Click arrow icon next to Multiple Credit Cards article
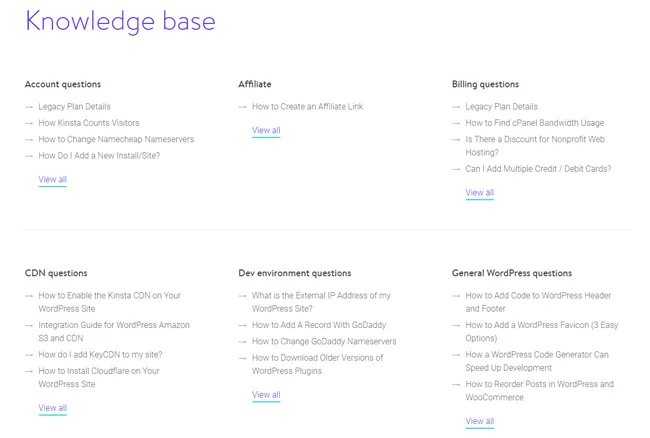The height and width of the screenshot is (438, 650). pos(456,169)
